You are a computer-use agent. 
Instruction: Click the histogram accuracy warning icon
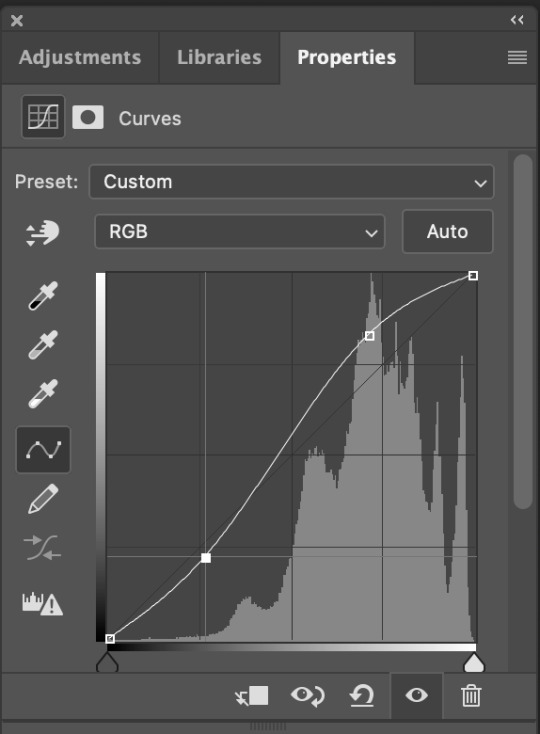43,603
